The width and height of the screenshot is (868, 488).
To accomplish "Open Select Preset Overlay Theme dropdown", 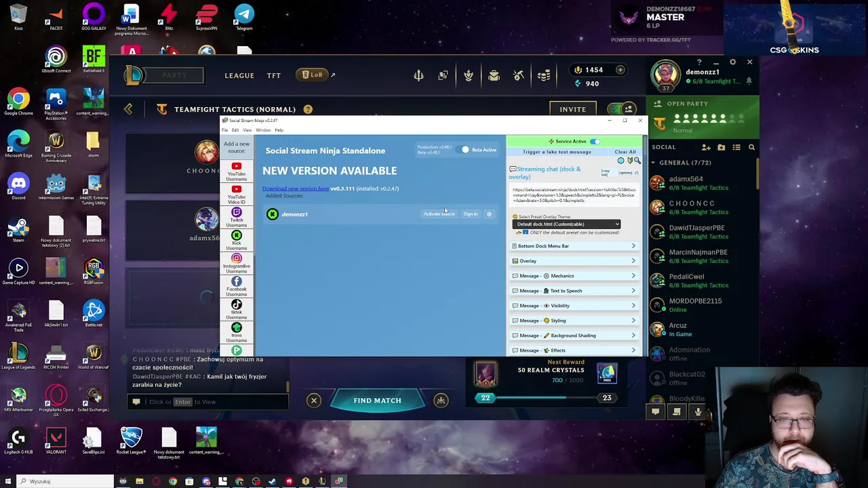I will point(566,224).
